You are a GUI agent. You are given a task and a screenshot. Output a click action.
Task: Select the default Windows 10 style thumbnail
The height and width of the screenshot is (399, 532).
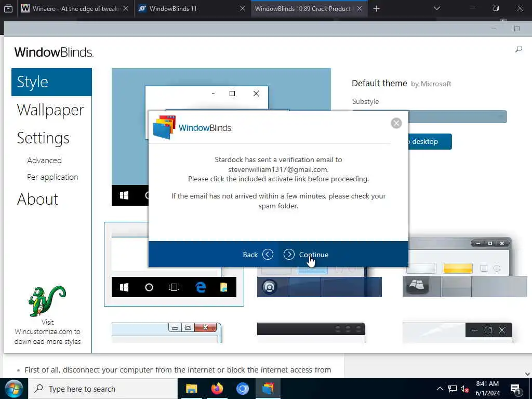click(174, 264)
